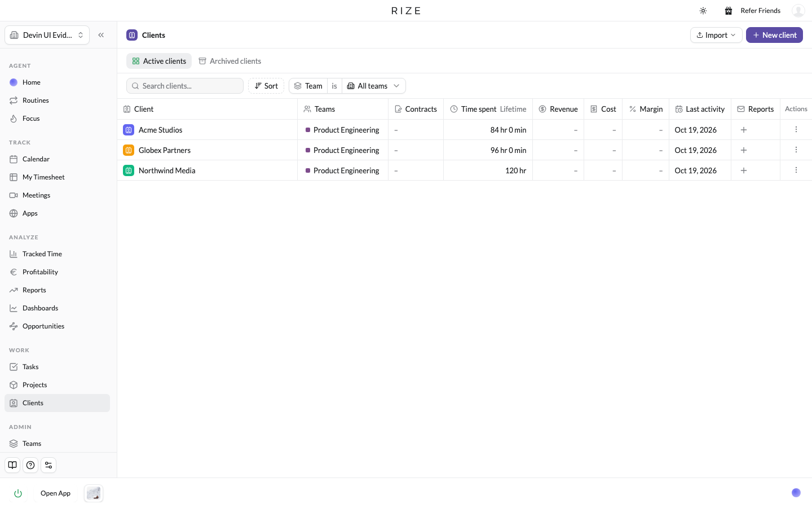
Task: Add a report for Northwind Media
Action: [744, 170]
